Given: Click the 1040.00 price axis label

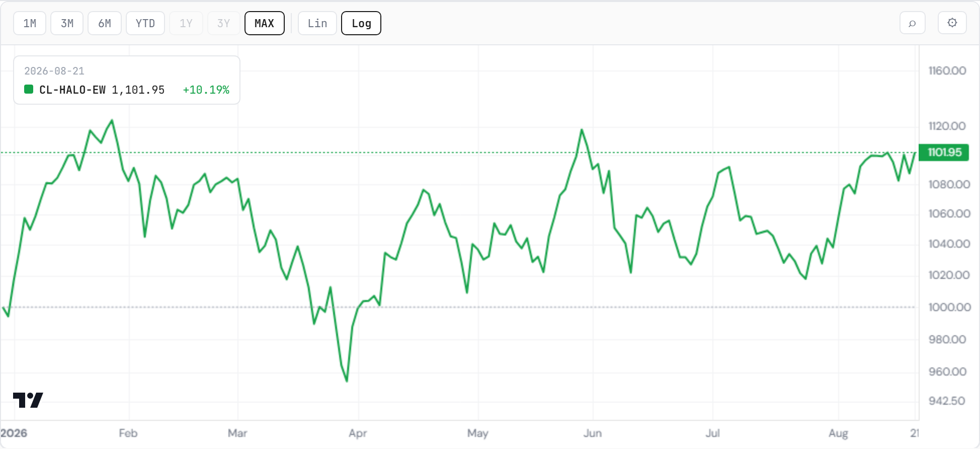Looking at the screenshot, I should click(949, 244).
